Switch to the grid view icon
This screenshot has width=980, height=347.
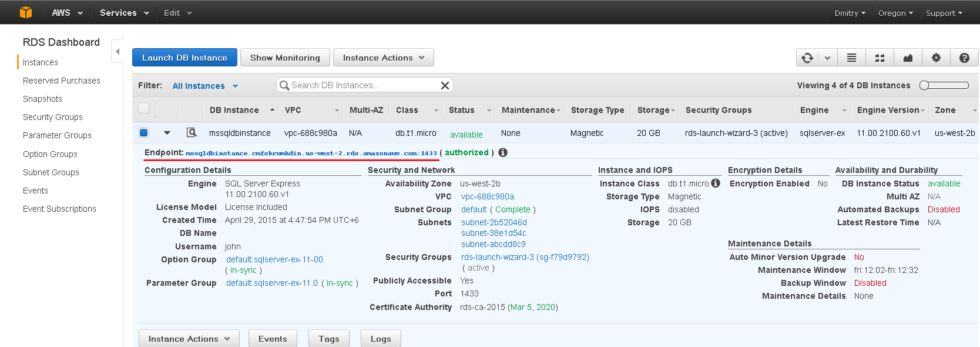pos(880,58)
